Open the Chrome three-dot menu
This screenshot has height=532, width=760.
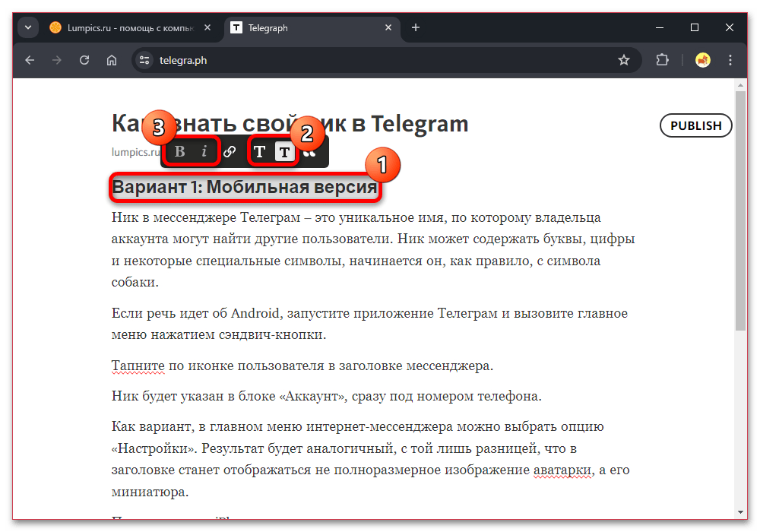(x=730, y=60)
